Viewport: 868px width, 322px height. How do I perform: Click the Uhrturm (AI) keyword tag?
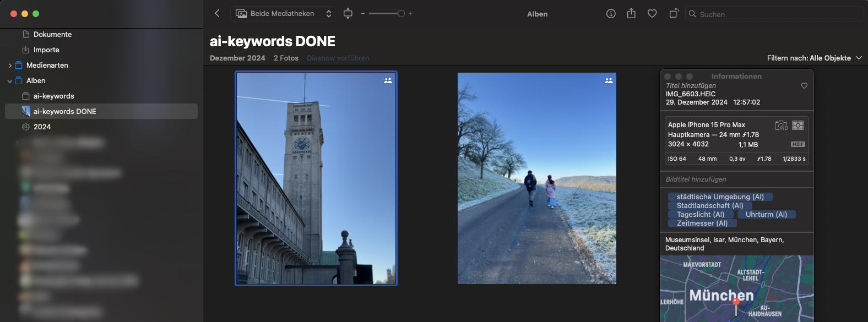pyautogui.click(x=766, y=215)
